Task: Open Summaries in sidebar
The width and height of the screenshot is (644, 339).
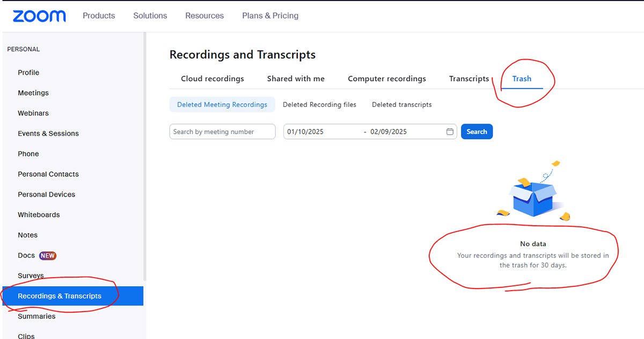Action: click(36, 316)
